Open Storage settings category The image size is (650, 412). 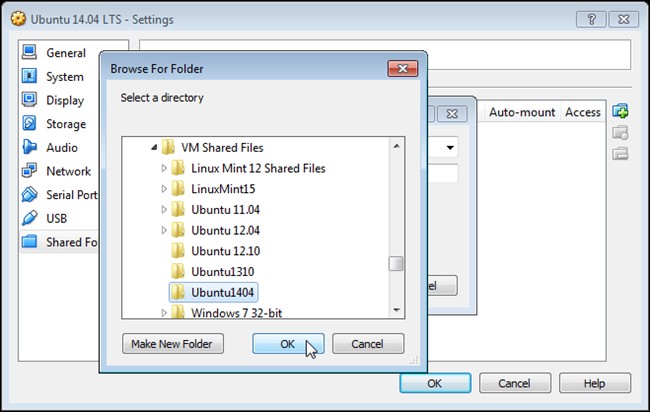click(x=58, y=124)
